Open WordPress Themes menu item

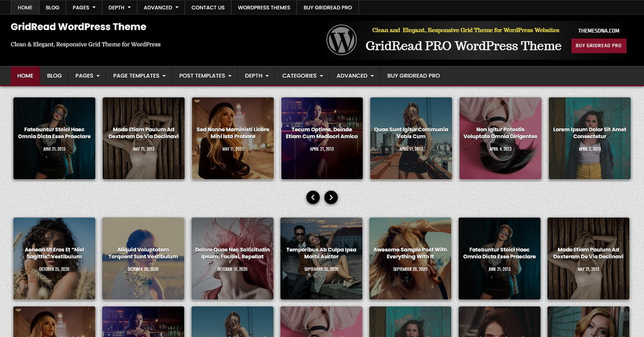[264, 8]
